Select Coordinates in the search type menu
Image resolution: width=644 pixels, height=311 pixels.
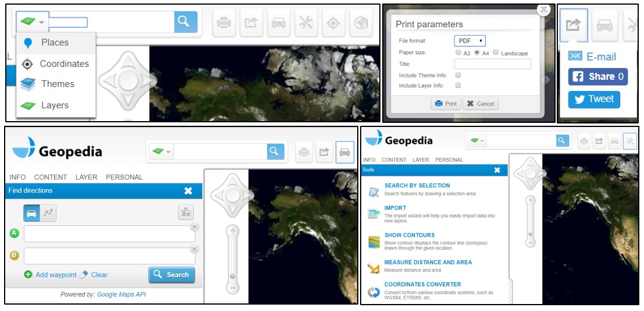pos(64,64)
